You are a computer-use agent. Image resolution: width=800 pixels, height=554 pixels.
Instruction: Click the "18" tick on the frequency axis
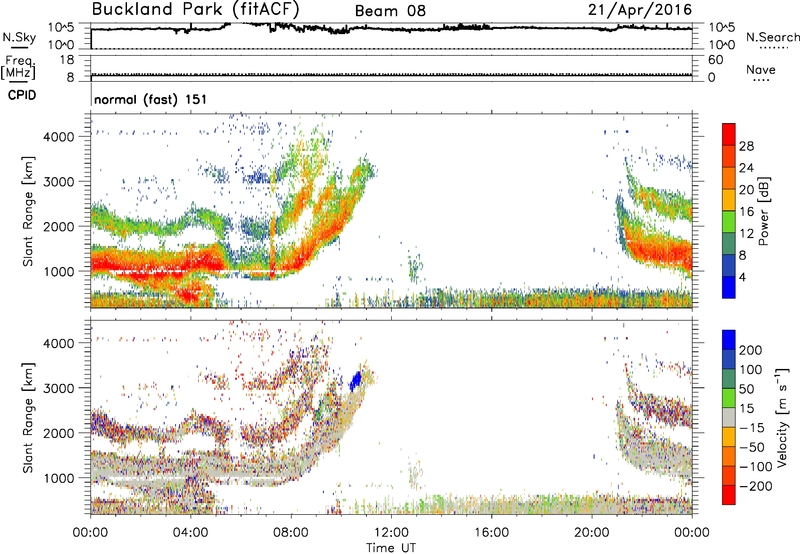click(x=67, y=60)
